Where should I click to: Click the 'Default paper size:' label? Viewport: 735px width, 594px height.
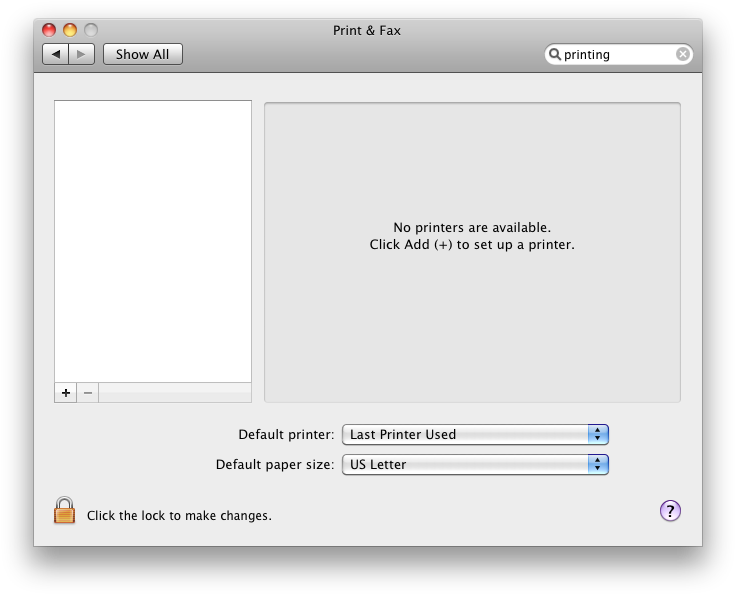pos(275,465)
